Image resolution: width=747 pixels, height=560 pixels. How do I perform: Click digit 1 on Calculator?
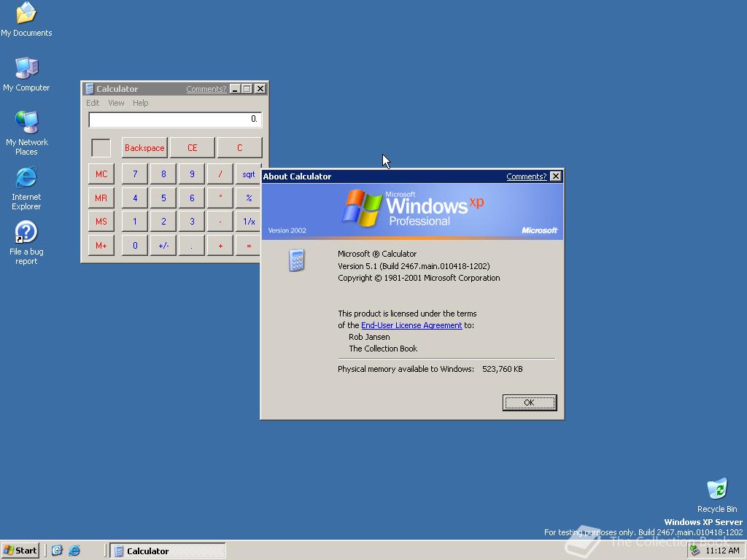point(135,222)
